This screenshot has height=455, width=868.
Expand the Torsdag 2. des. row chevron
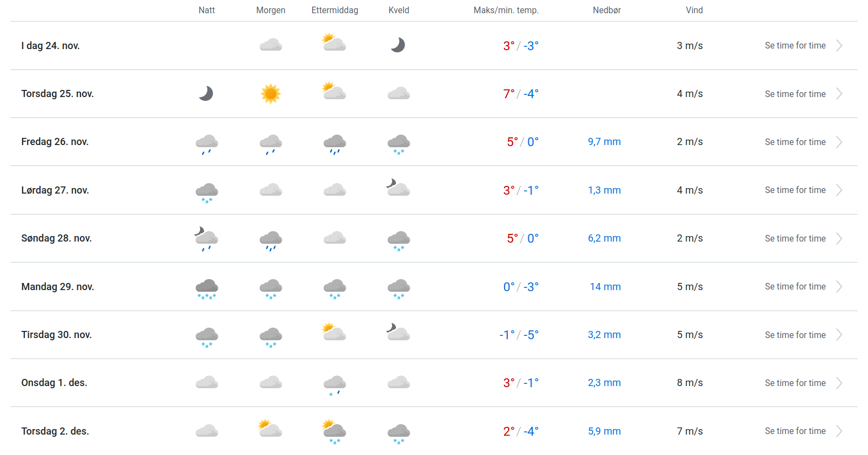[839, 431]
